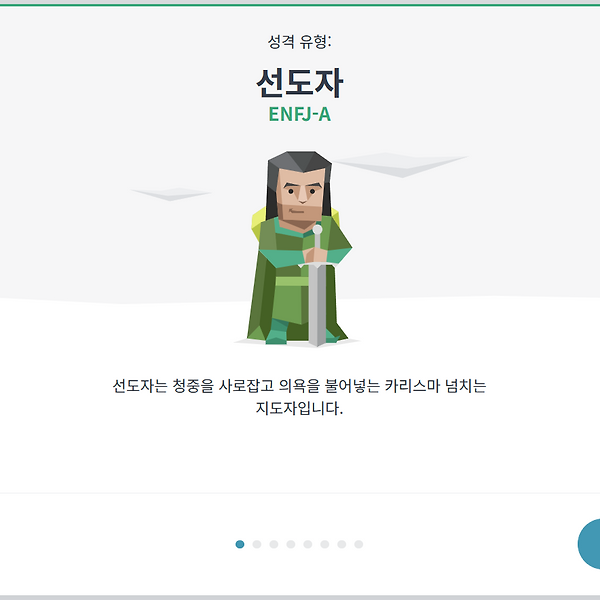Click the description starting with 선도자는 청중을

(299, 397)
